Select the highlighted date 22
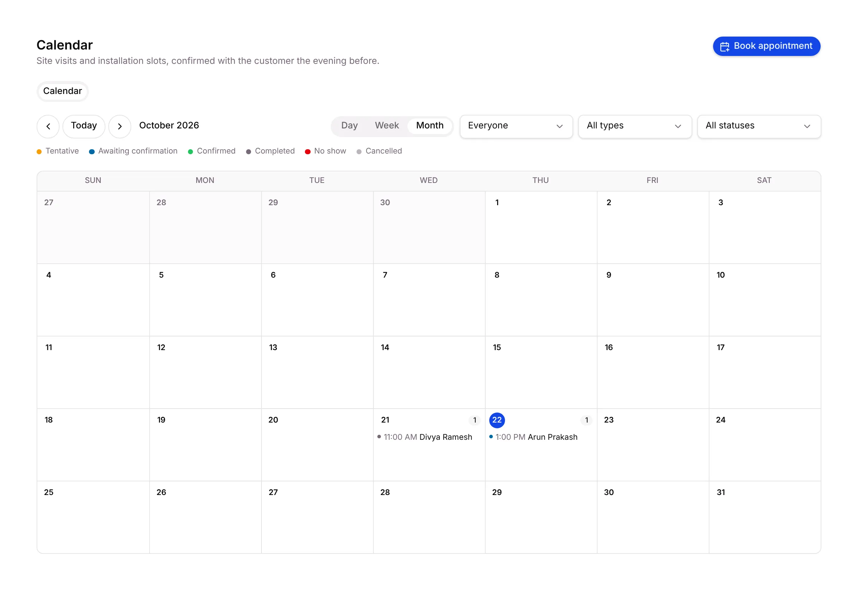The image size is (868, 589). point(497,420)
